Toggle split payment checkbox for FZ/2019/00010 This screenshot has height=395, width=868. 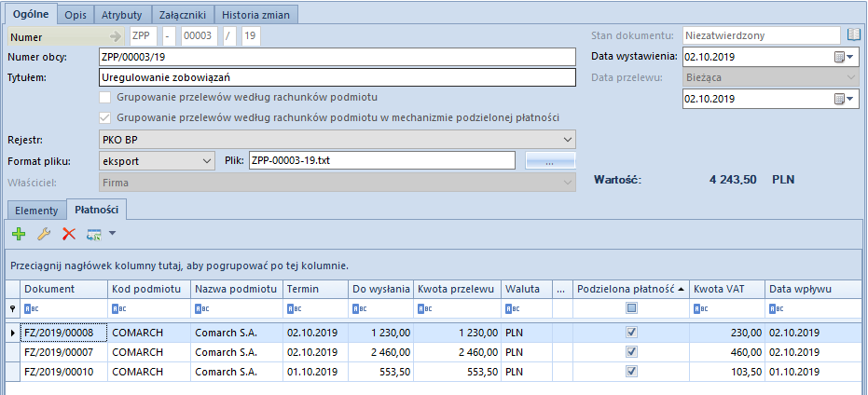pyautogui.click(x=631, y=371)
